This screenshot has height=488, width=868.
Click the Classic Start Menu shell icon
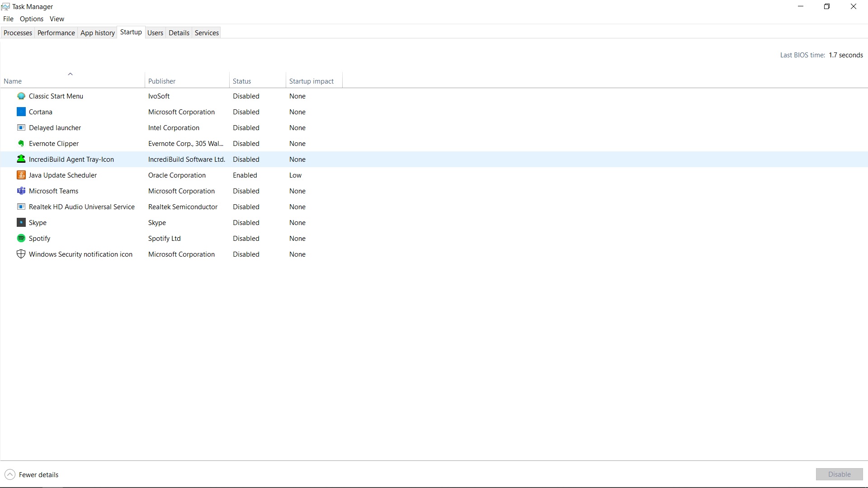[21, 96]
